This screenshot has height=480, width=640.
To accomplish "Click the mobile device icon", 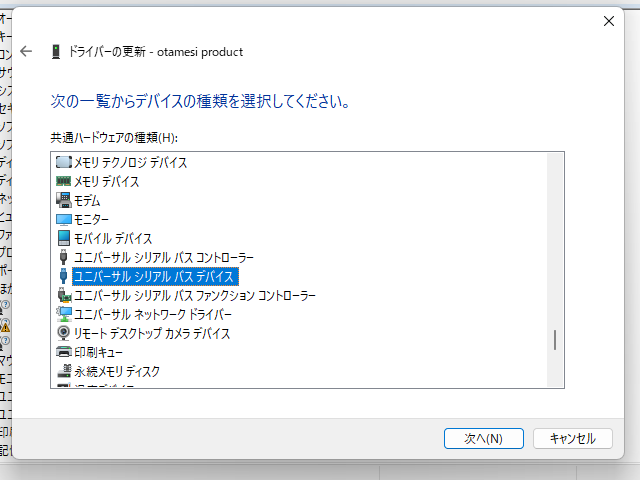I will click(x=64, y=238).
